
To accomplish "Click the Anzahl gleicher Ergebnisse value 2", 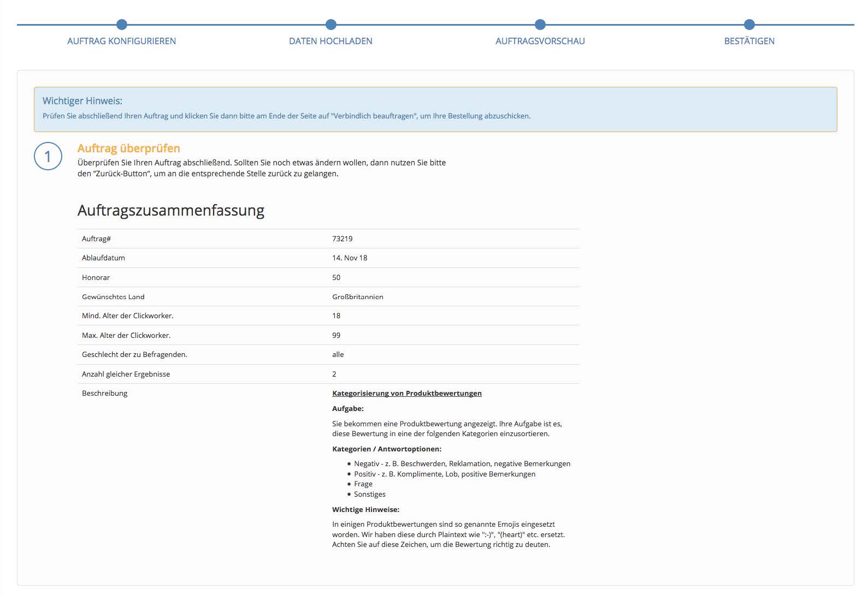I will pyautogui.click(x=334, y=374).
